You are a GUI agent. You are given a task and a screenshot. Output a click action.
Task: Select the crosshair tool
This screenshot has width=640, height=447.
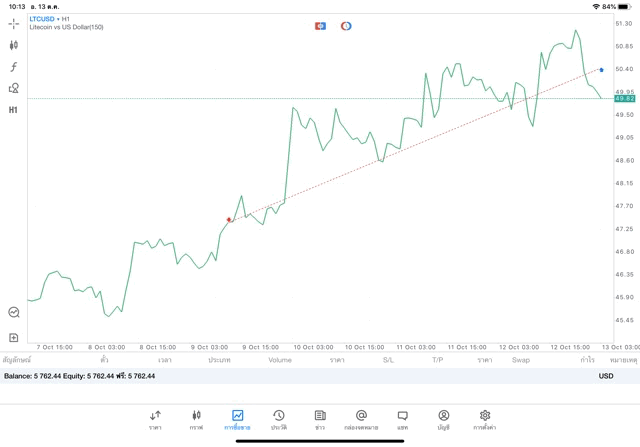(x=14, y=23)
